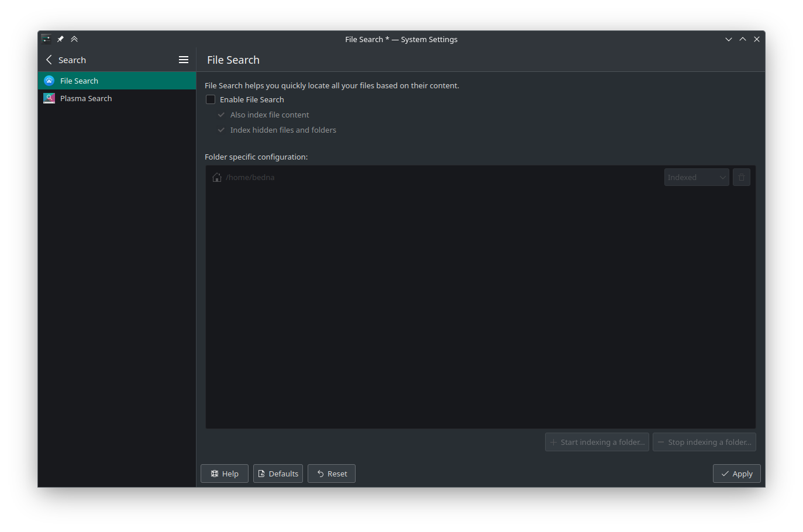Enable the File Search checkbox
This screenshot has width=803, height=532.
coord(211,99)
